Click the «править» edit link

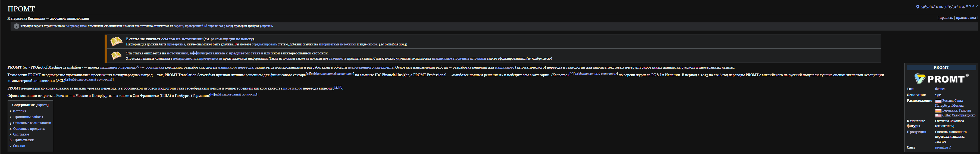(x=946, y=17)
